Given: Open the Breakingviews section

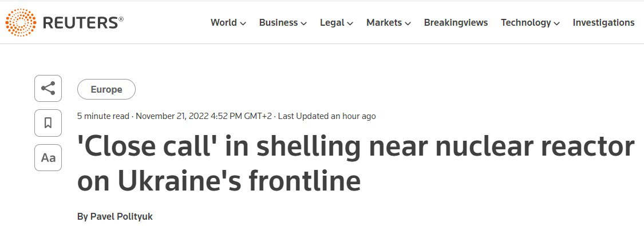Looking at the screenshot, I should tap(456, 23).
